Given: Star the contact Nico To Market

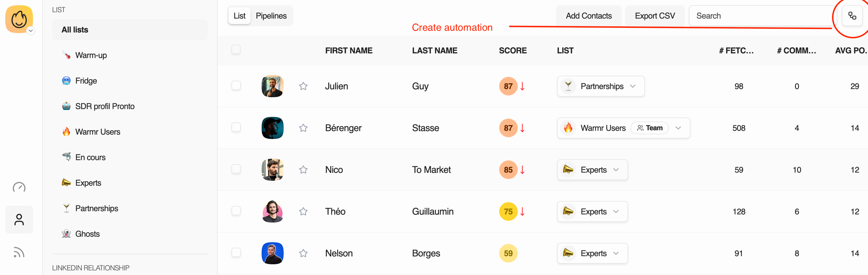Looking at the screenshot, I should 303,170.
